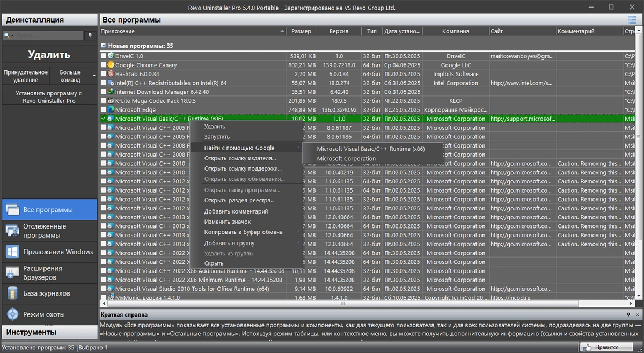This screenshot has width=644, height=353.
Task: Open the Logs Database cylinder icon
Action: (12, 293)
